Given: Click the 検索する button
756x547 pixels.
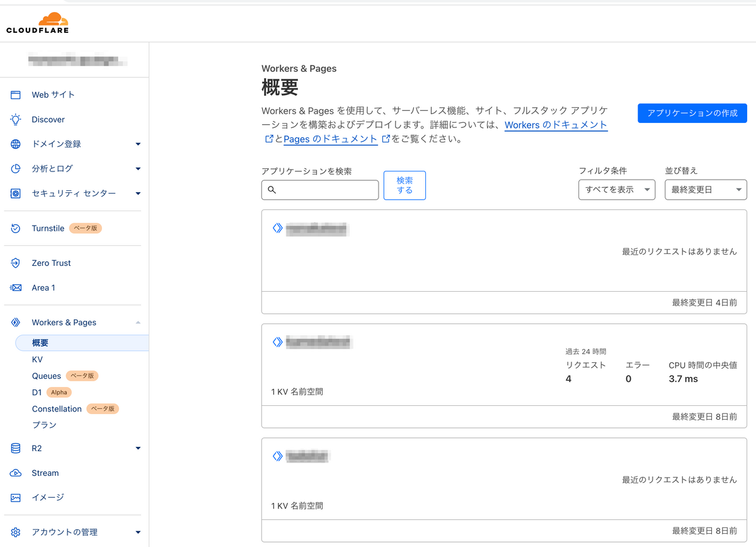Looking at the screenshot, I should pyautogui.click(x=404, y=185).
